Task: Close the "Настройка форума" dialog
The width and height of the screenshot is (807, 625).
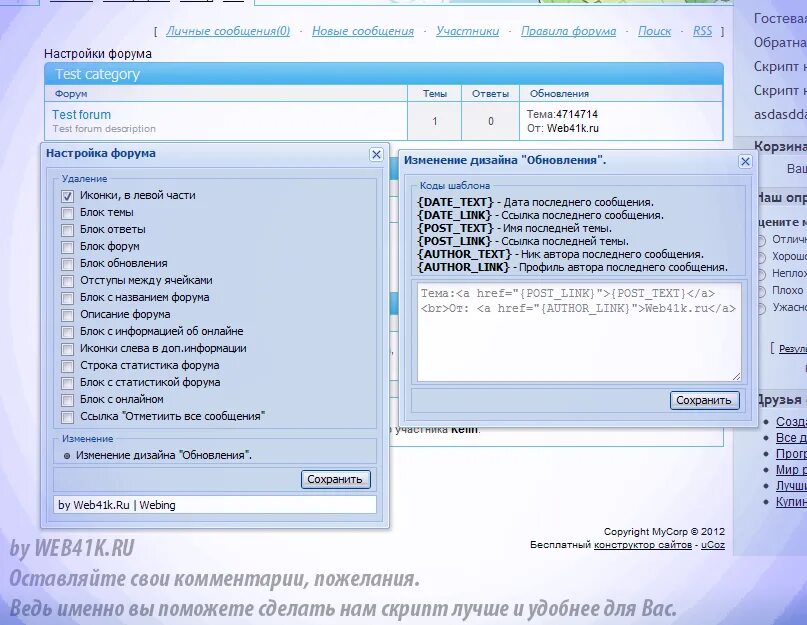Action: [x=376, y=154]
